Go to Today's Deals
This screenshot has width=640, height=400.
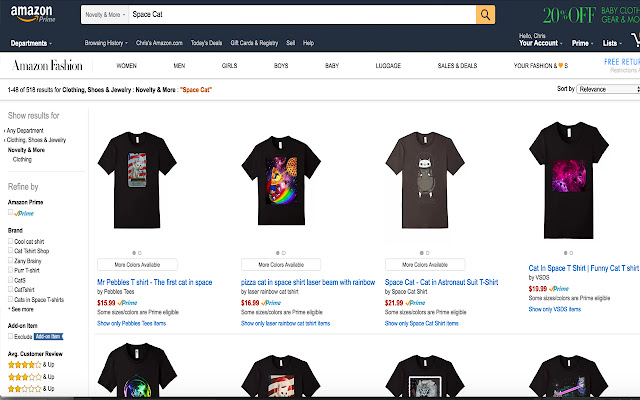207,44
